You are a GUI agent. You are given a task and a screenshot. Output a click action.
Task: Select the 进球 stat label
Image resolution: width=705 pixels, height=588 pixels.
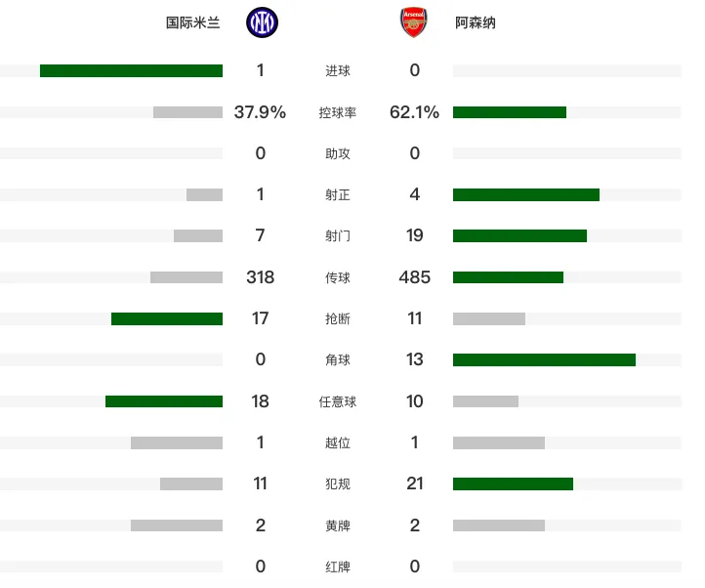[x=338, y=70]
